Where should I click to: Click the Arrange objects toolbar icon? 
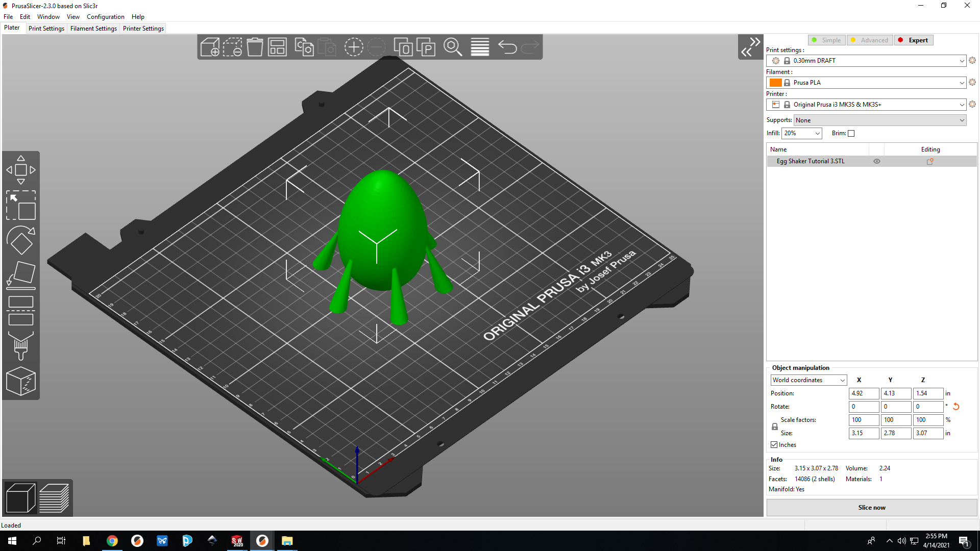click(x=277, y=47)
